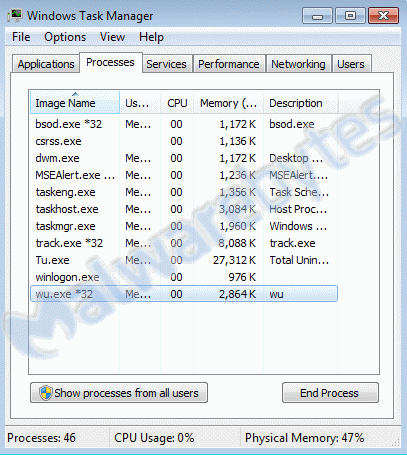This screenshot has width=407, height=455.
Task: Minimize the Task Manager window
Action: 317,16
